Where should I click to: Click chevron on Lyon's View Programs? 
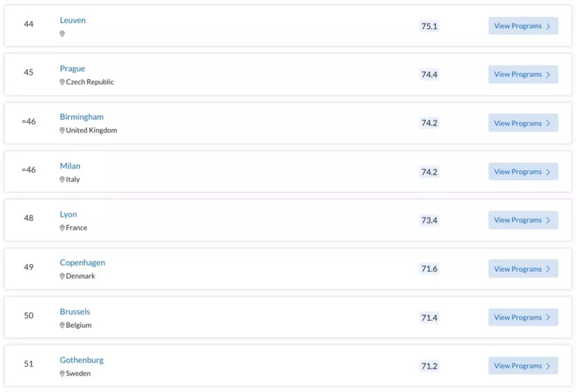tap(548, 220)
